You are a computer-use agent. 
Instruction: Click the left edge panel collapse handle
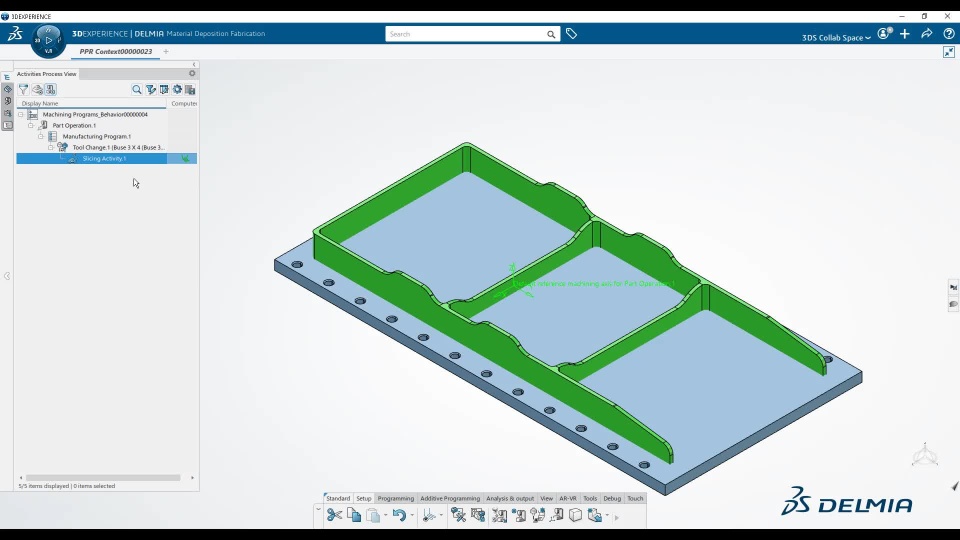[7, 276]
